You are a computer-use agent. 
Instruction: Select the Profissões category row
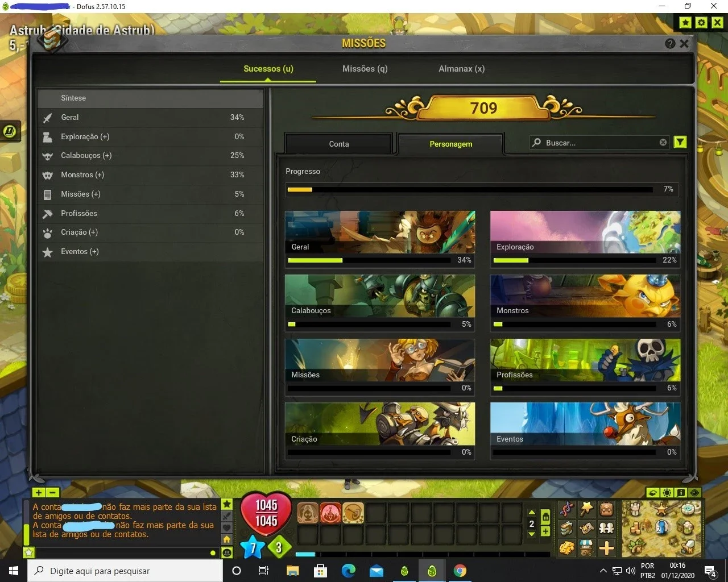pos(150,213)
